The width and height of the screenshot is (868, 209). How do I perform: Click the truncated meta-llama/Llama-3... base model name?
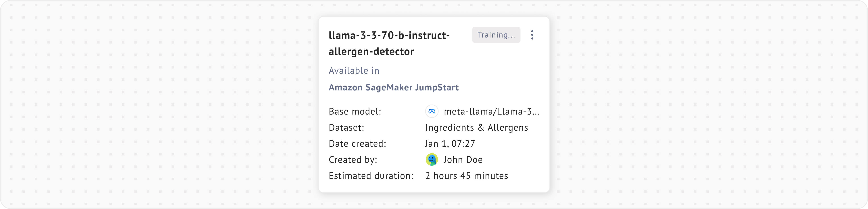[491, 112]
